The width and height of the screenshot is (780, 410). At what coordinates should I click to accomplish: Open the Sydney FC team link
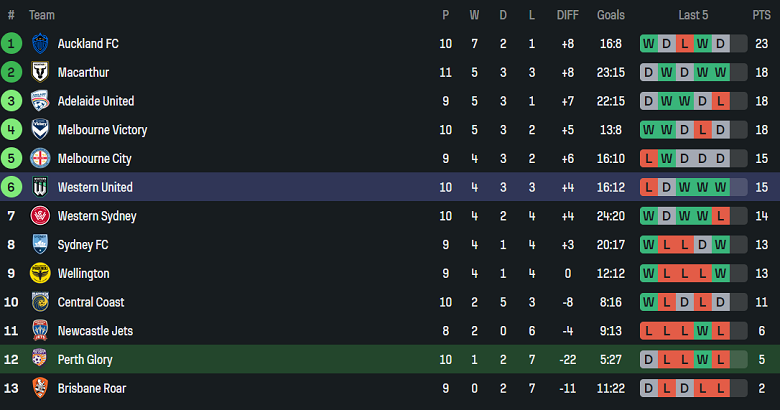click(x=83, y=245)
